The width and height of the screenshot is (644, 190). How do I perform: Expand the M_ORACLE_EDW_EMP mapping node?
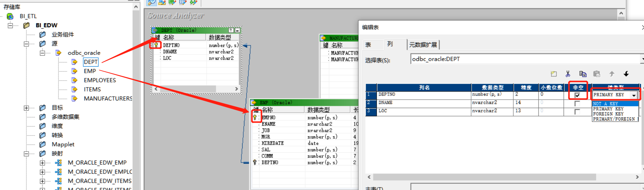(x=43, y=163)
